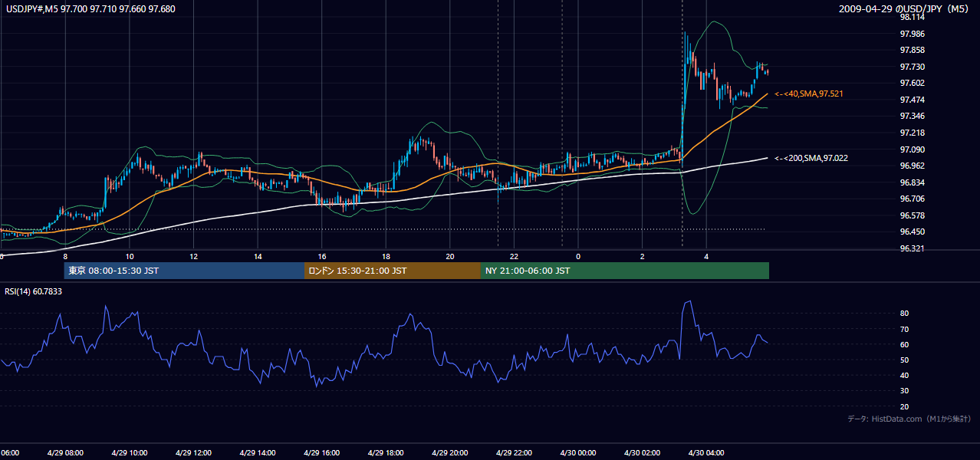
Task: Click the 06:00 label on bottom time axis
Action: click(9, 453)
